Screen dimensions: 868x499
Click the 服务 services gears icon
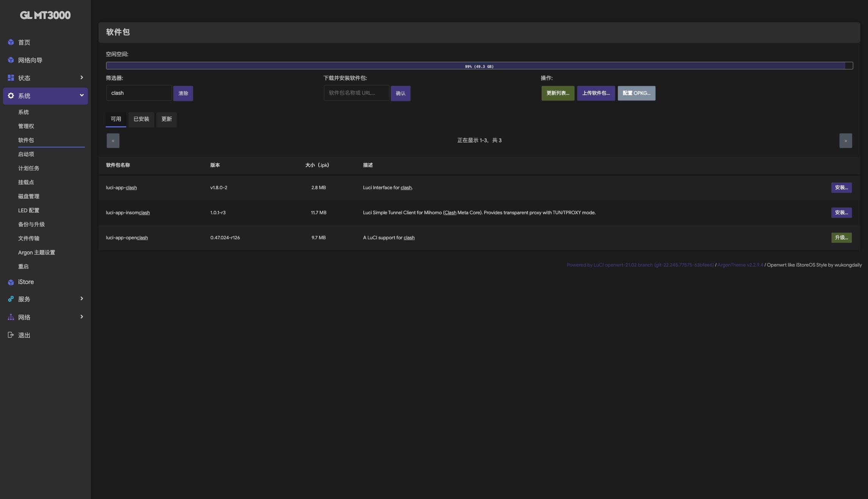11,299
